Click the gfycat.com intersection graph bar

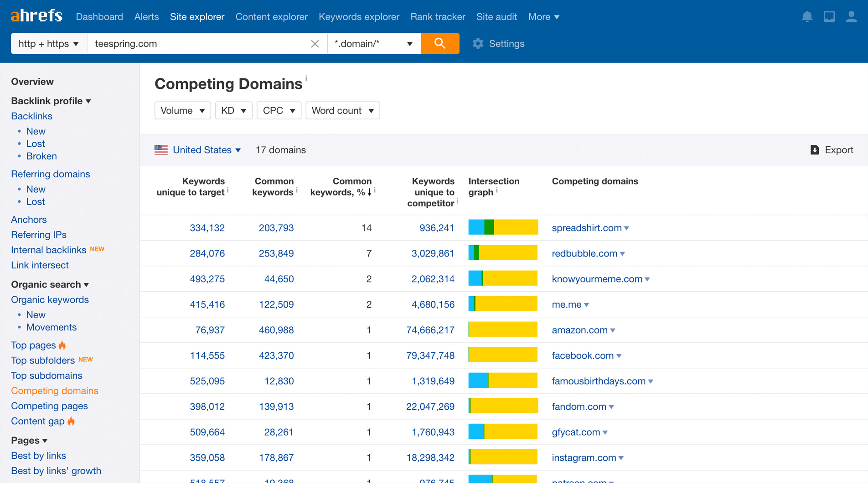pyautogui.click(x=503, y=432)
